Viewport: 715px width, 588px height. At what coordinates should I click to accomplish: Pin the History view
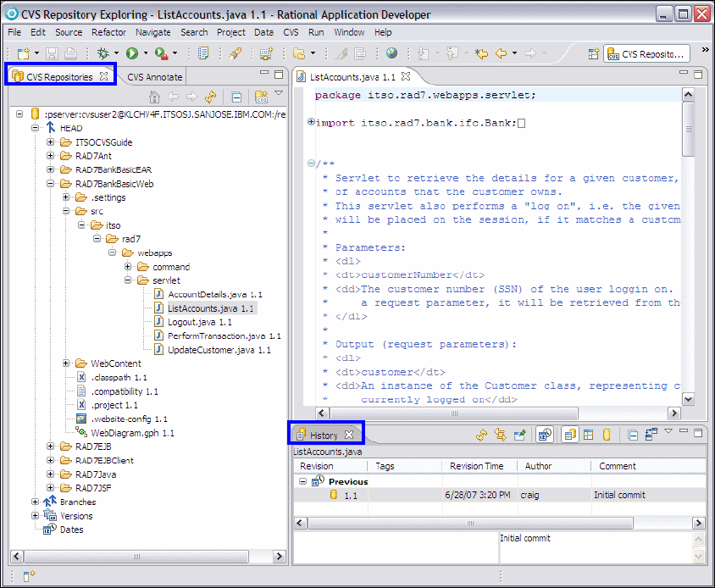click(521, 435)
